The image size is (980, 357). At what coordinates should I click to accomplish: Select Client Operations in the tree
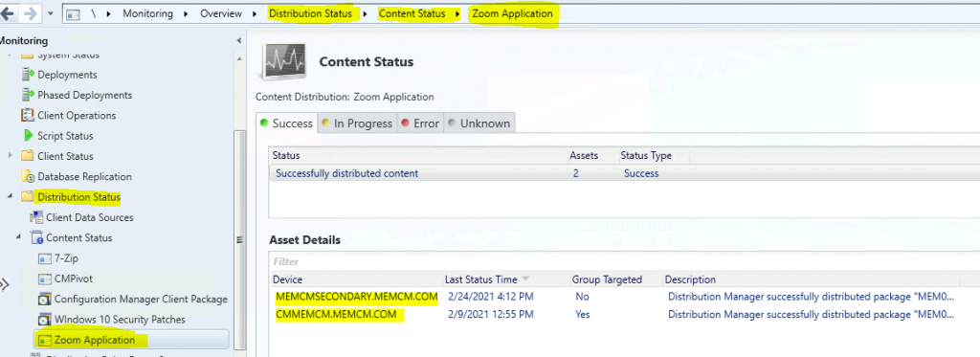[x=77, y=116]
